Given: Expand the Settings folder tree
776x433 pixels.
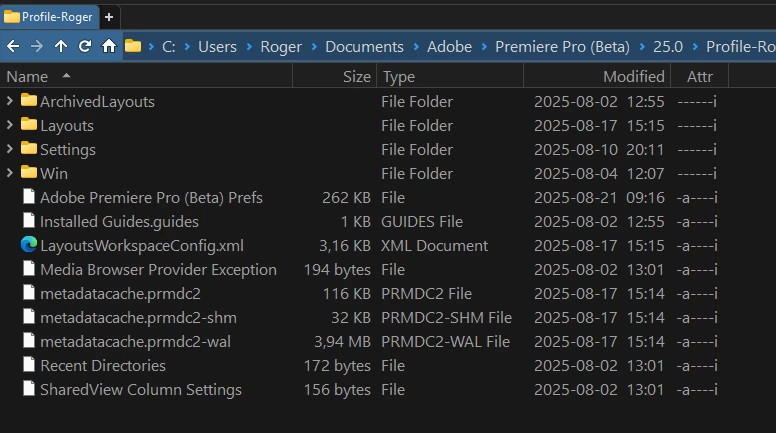Looking at the screenshot, I should coord(9,148).
